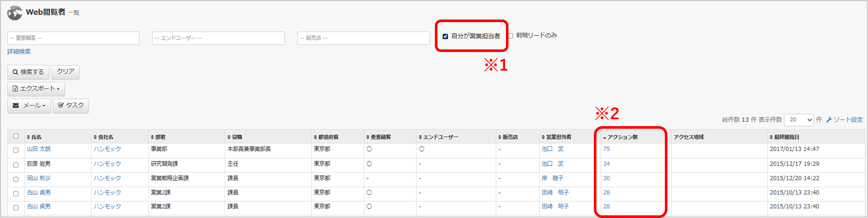Uncheck 自分が営業担当者 checkbox
The image size is (868, 218).
coord(445,36)
